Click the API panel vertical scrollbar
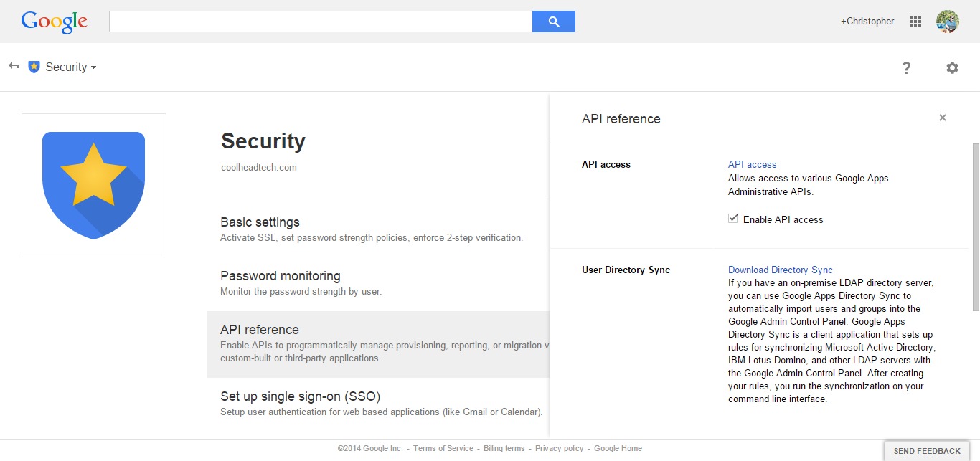Screen dimensions: 980x461 coord(976,227)
